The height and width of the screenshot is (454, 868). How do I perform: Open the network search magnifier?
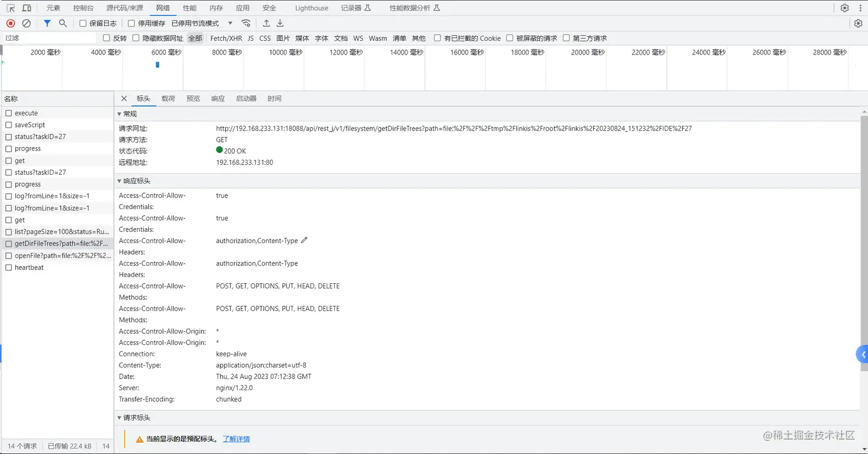63,24
